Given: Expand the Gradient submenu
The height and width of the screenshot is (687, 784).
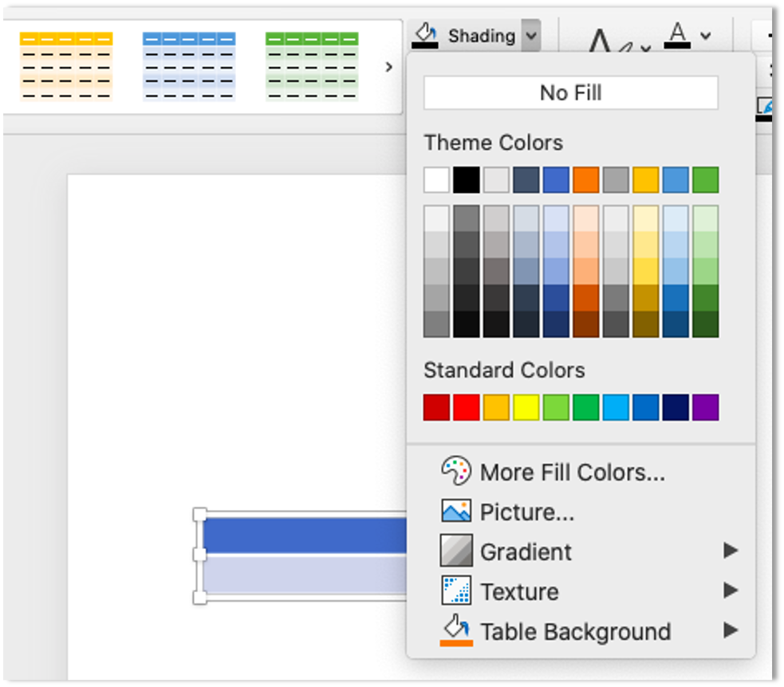Looking at the screenshot, I should 732,551.
